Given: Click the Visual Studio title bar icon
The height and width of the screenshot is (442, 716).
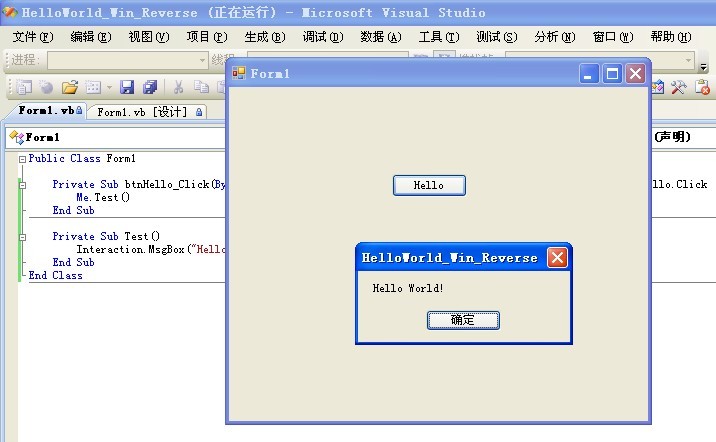Looking at the screenshot, I should [10, 12].
